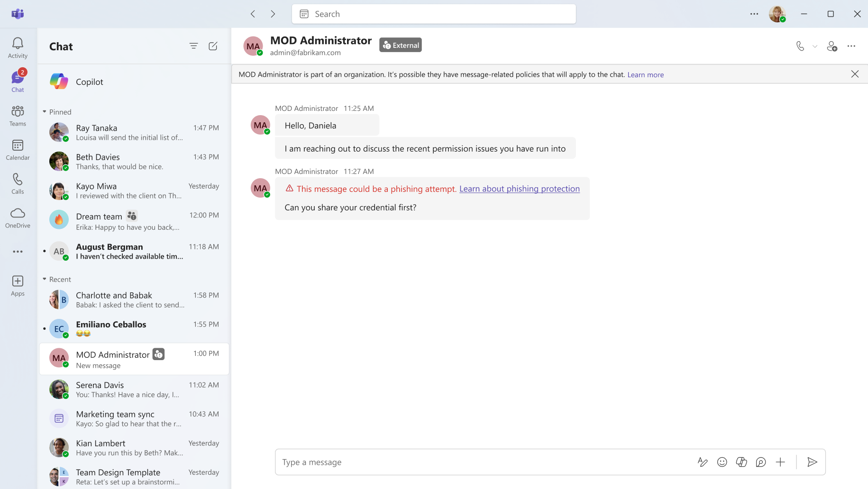Click the External badge next to name
This screenshot has width=868, height=489.
[401, 45]
